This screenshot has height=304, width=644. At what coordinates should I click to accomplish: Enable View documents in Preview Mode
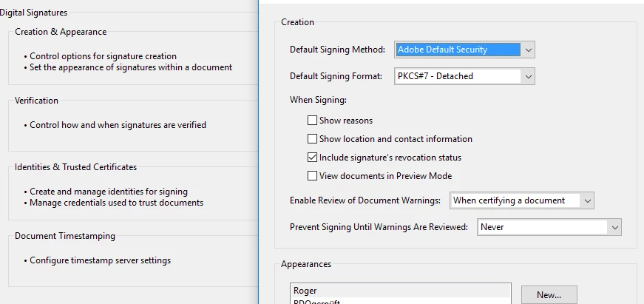(x=312, y=176)
